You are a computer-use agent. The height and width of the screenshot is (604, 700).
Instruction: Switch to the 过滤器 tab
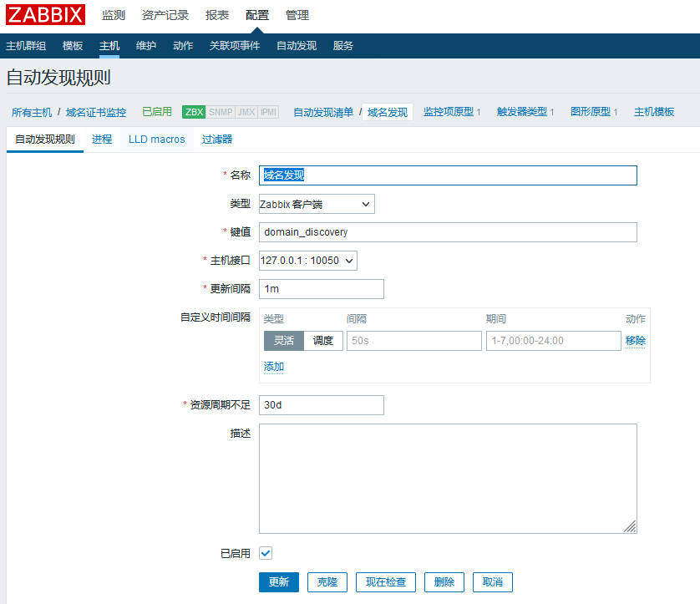[x=217, y=140]
